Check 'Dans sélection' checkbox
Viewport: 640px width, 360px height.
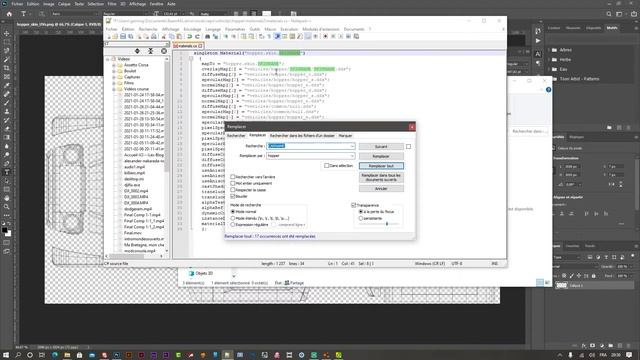click(327, 166)
